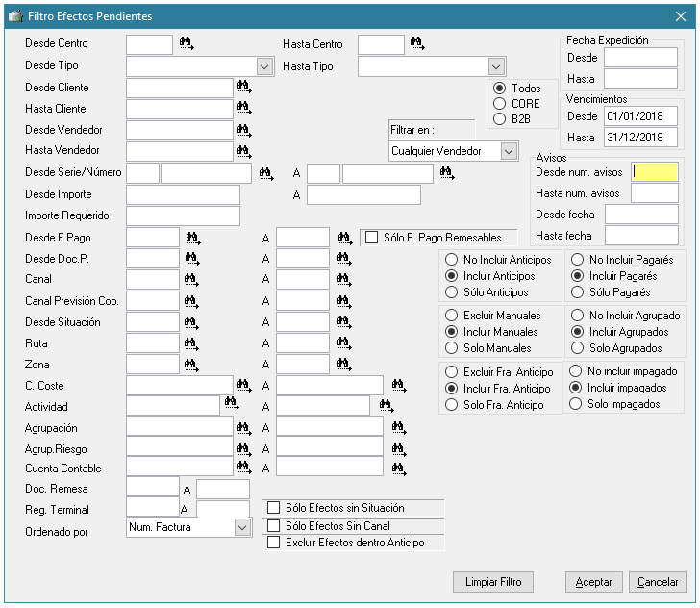Open Ordenado por Num. Factura dropdown
This screenshot has height=608, width=700.
click(x=242, y=527)
